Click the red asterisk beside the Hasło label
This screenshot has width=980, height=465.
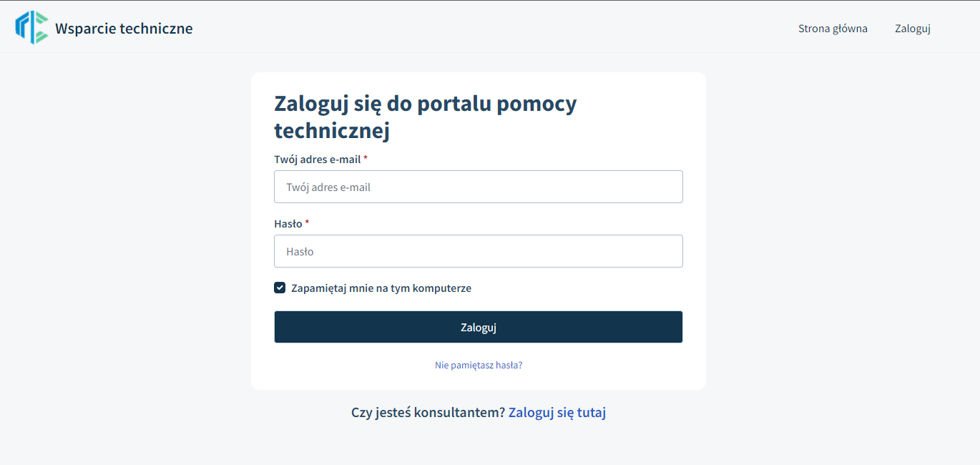pos(307,222)
